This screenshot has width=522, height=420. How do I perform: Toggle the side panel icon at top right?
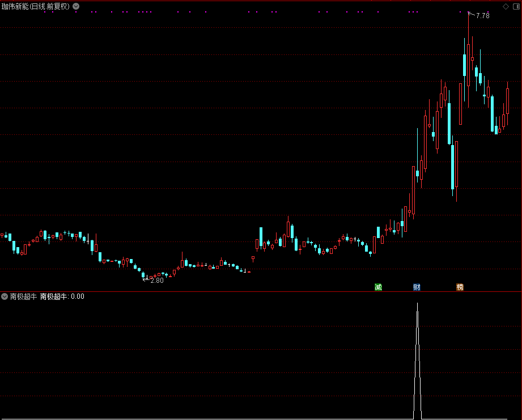[x=516, y=7]
